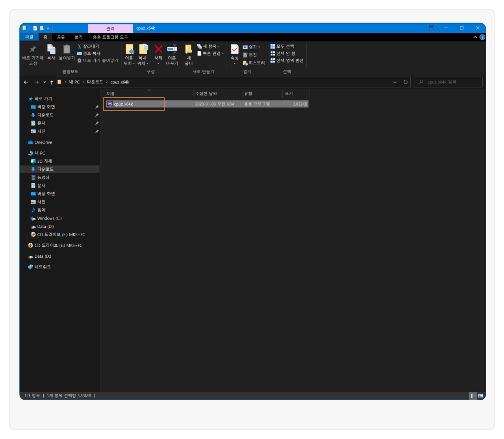Image resolution: width=504 pixels, height=439 pixels.
Task: Open the help question mark icon
Action: 482,37
